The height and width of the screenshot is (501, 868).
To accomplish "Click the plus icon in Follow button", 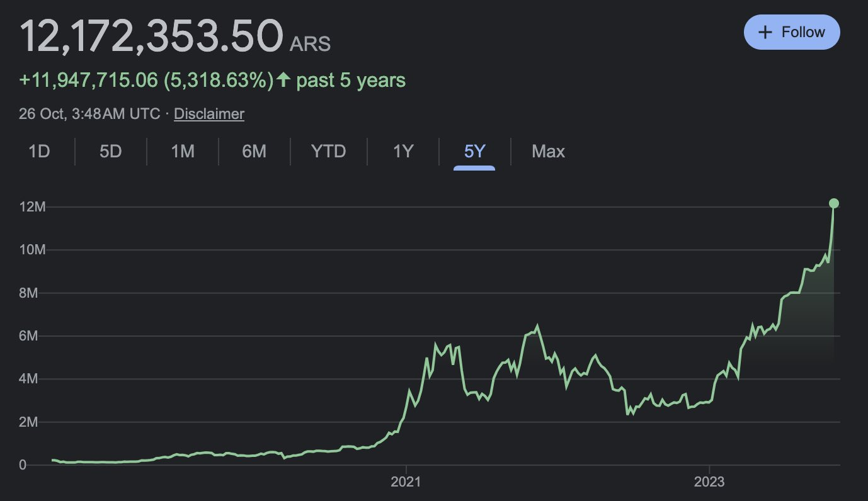I will [765, 32].
